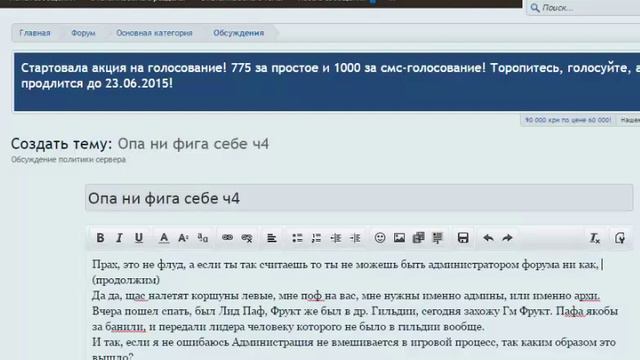This screenshot has width=640, height=360.
Task: Click the thread title input field
Action: click(x=359, y=198)
